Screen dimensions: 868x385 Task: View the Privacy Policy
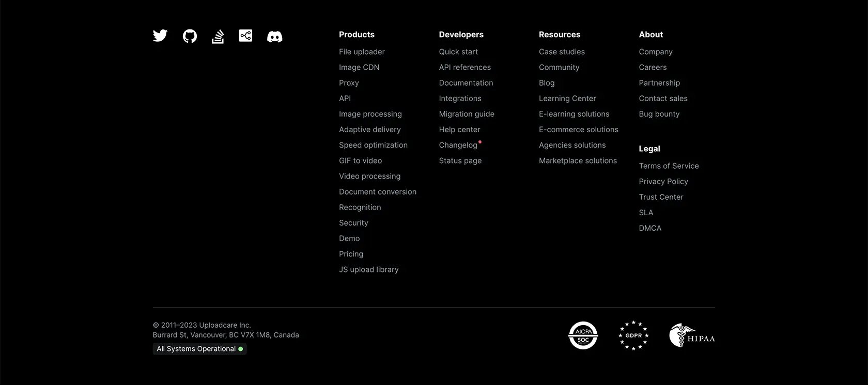(663, 181)
